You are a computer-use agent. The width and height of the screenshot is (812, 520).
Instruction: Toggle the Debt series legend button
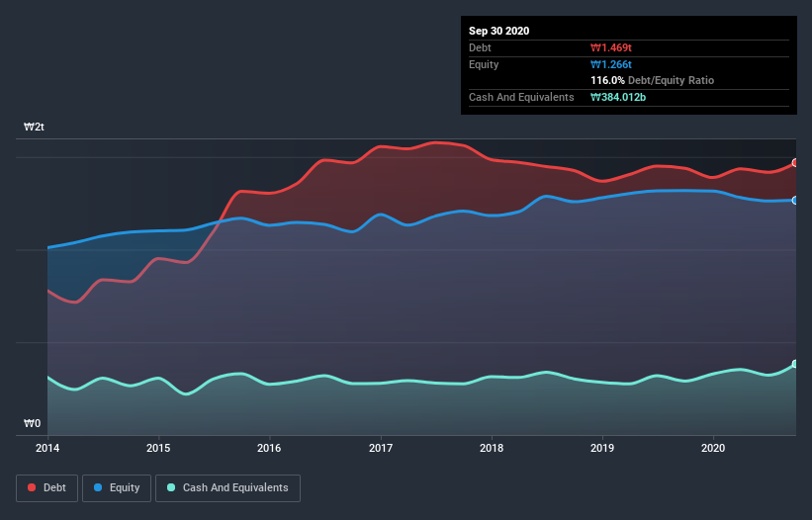click(x=47, y=488)
